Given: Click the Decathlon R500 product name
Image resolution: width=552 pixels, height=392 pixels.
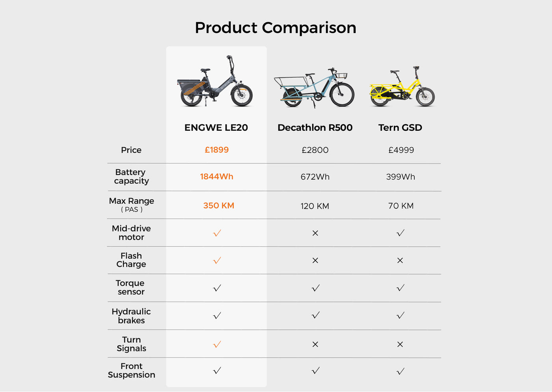Looking at the screenshot, I should (315, 128).
